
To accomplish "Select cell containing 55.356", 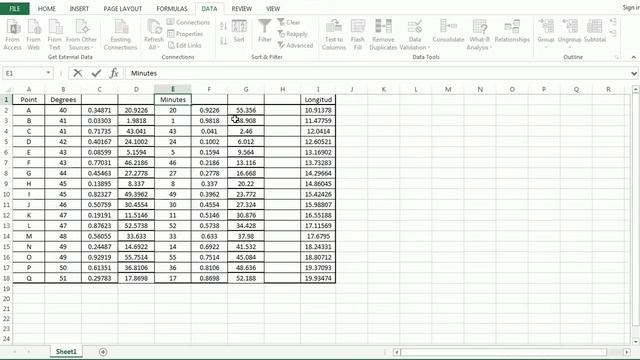I will (246, 110).
